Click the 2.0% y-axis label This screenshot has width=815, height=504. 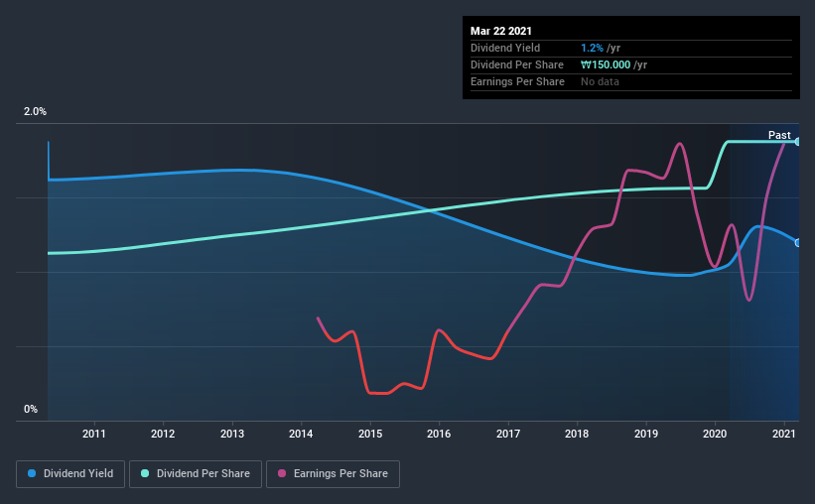tap(35, 111)
